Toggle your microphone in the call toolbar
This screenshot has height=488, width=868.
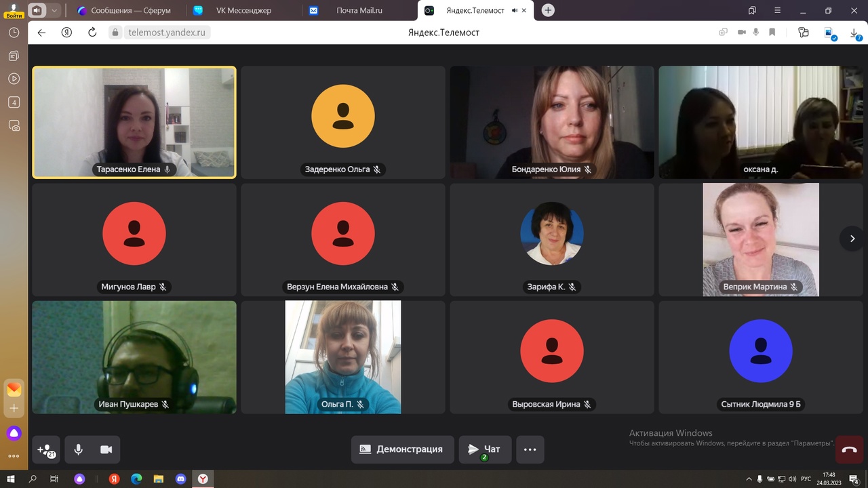point(79,449)
